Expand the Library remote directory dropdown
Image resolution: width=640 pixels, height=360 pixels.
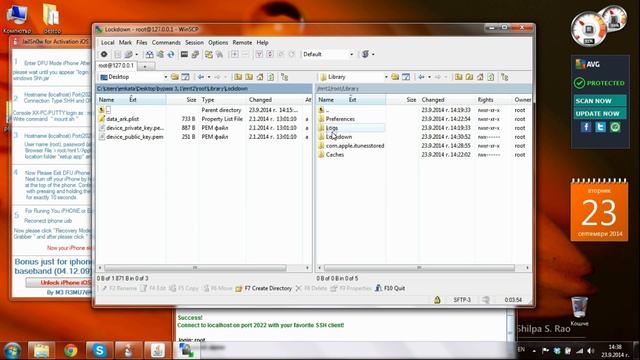(x=386, y=77)
